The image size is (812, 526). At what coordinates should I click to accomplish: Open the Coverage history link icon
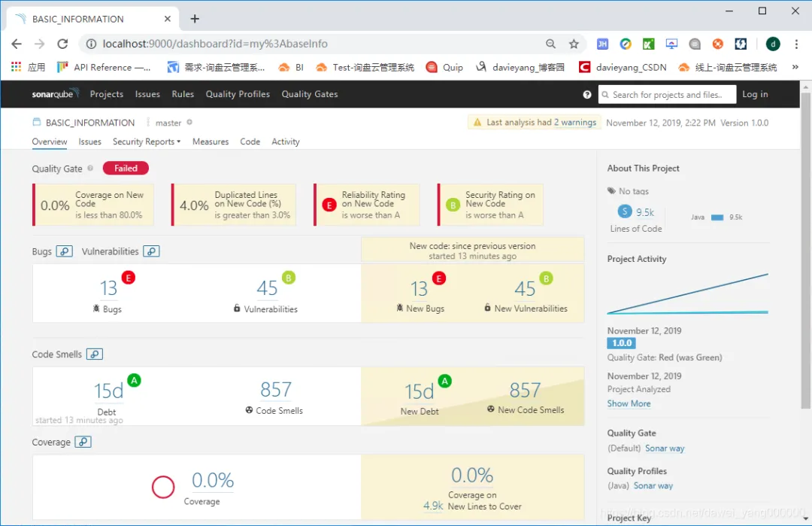[x=83, y=442]
